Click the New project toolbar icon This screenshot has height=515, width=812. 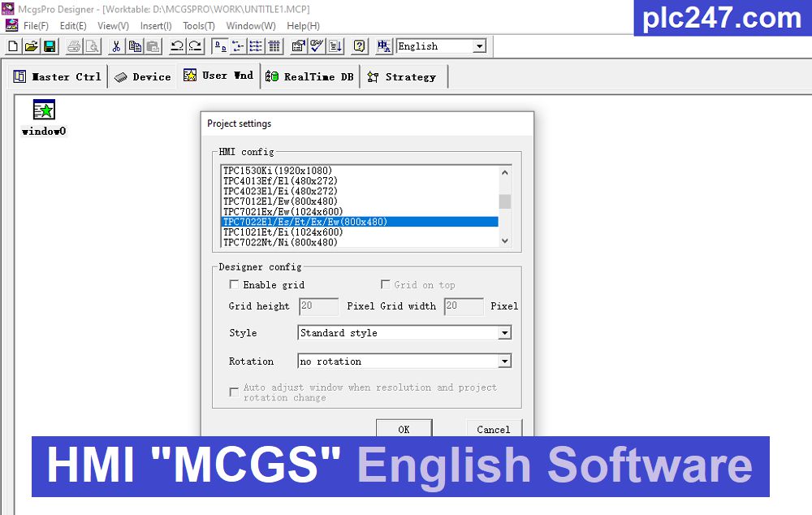click(14, 46)
